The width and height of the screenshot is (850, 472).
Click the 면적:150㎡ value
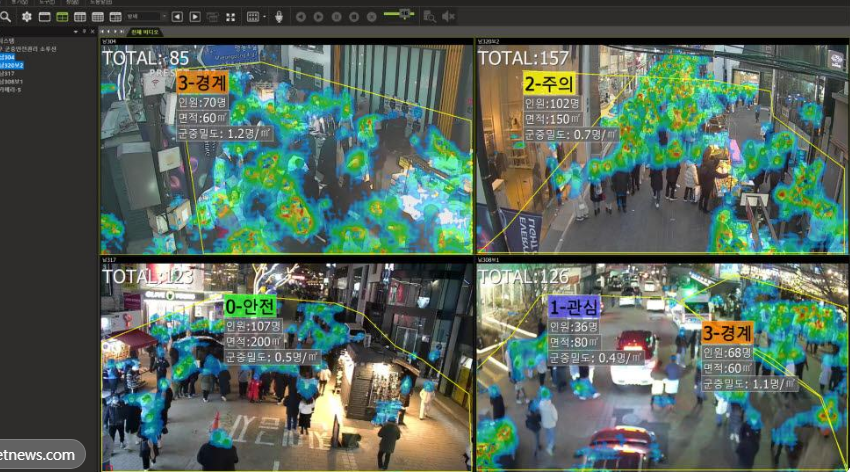[x=553, y=119]
